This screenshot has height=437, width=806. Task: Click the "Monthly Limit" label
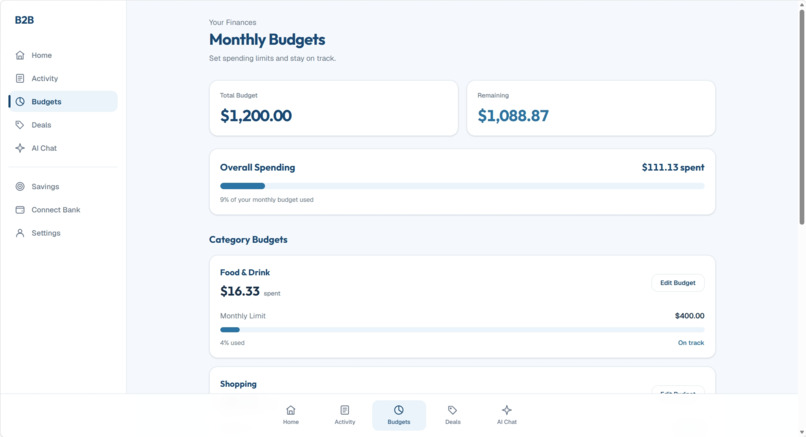[x=243, y=316]
